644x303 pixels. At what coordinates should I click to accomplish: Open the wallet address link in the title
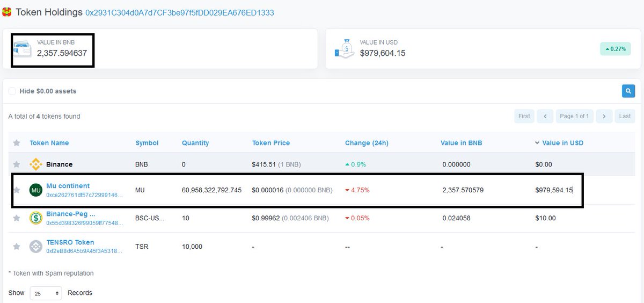click(x=180, y=12)
